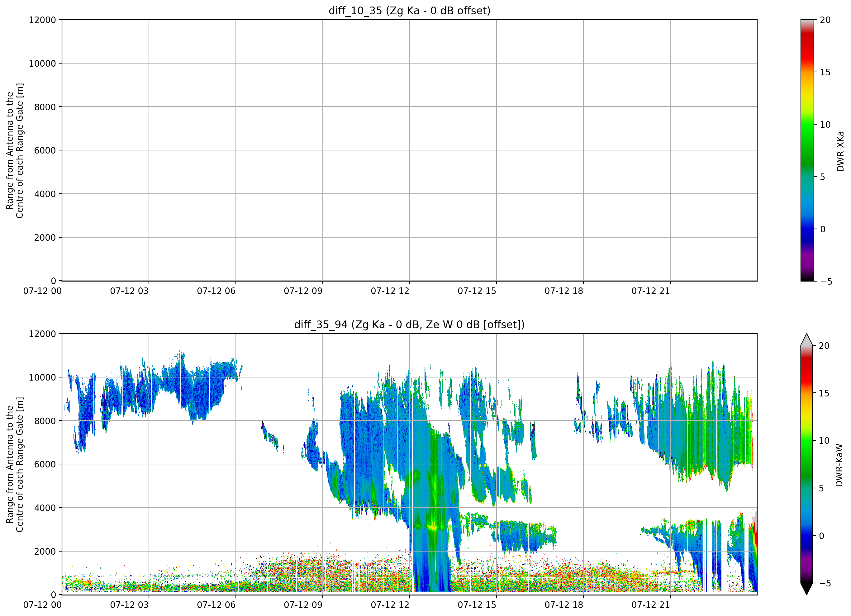Click bottom plot x-tick 07-12 03

(x=130, y=605)
